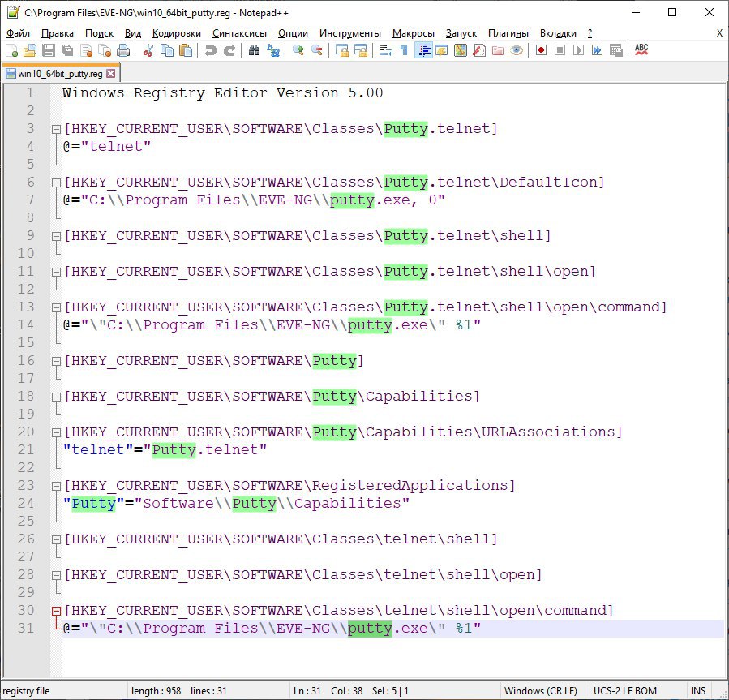Undo the last edit with the Undo arrow
Image resolution: width=729 pixels, height=700 pixels.
coord(210,50)
